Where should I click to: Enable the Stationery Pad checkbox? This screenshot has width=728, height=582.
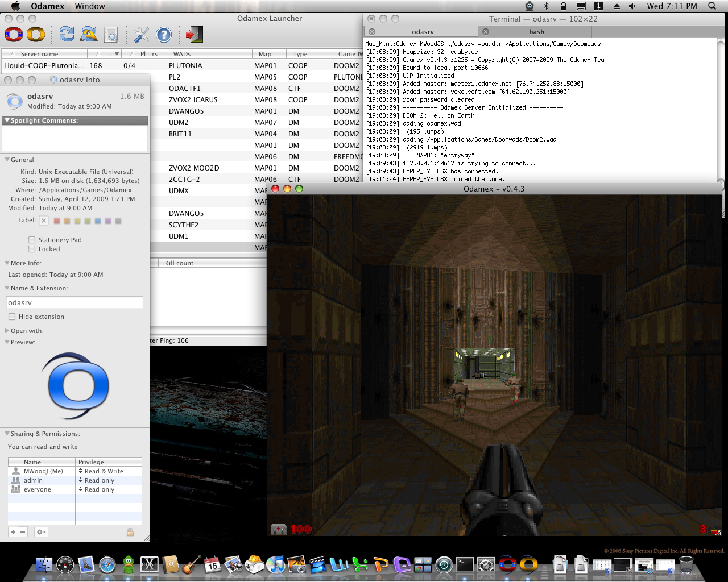coord(32,240)
